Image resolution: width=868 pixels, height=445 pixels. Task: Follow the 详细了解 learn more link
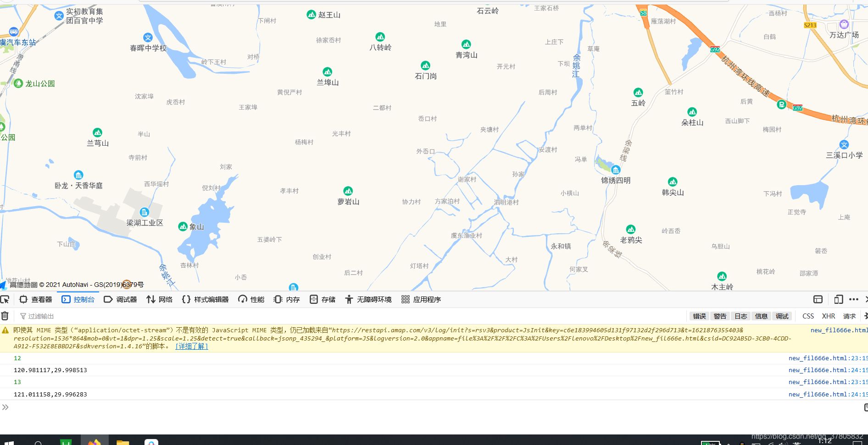(192, 346)
